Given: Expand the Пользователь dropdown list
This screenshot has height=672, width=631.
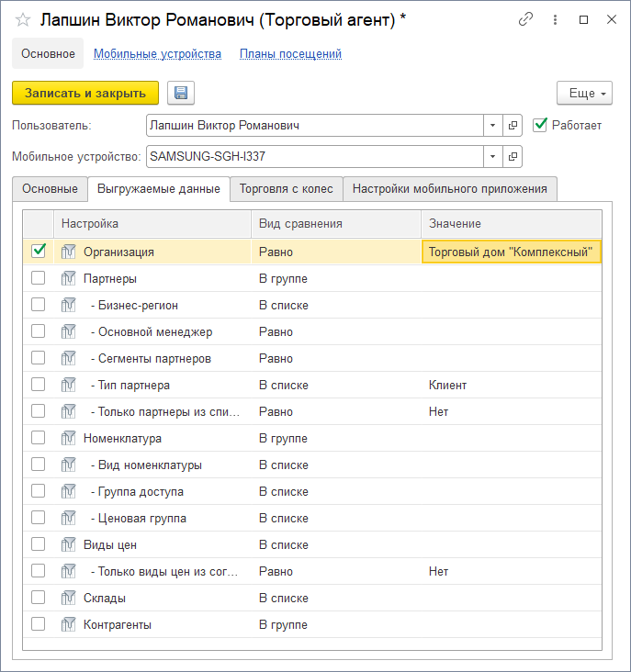Looking at the screenshot, I should tap(493, 125).
